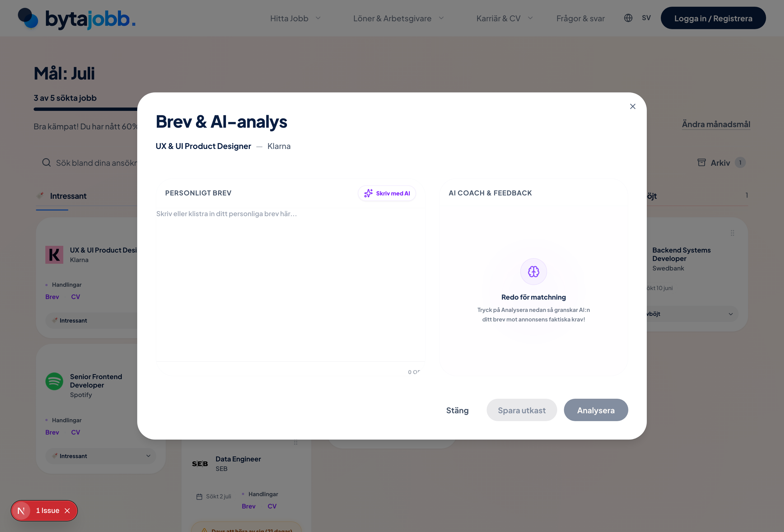Open CV link on Spotify card
784x532 pixels.
pos(76,433)
